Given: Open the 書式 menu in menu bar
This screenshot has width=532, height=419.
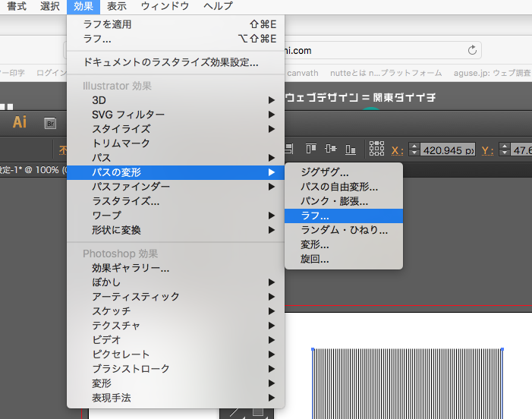Looking at the screenshot, I should point(17,6).
